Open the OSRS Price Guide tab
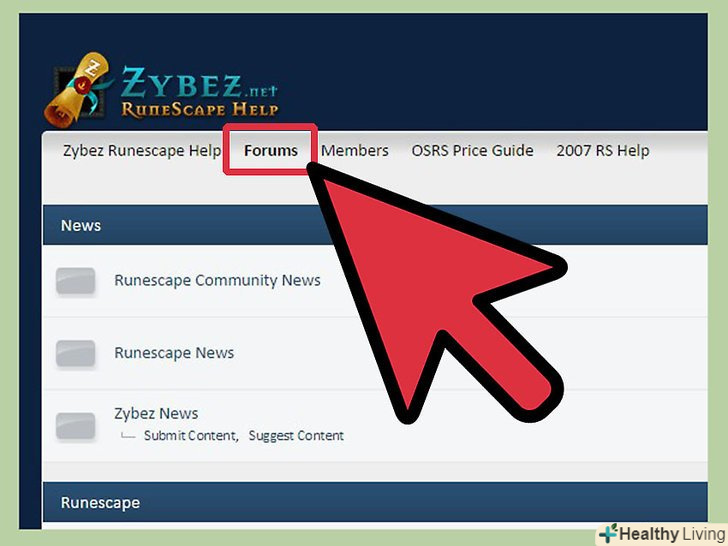 472,150
